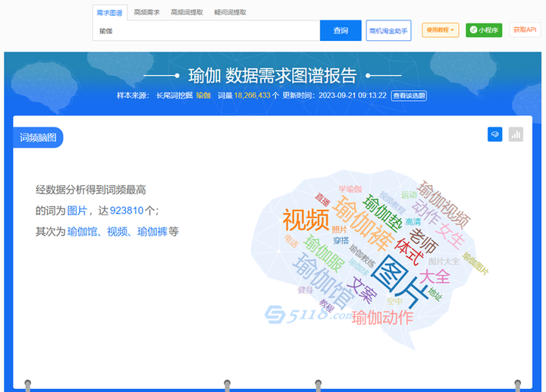Click the 瑜伽馆 link in analysis text
The image size is (546, 392).
[82, 231]
